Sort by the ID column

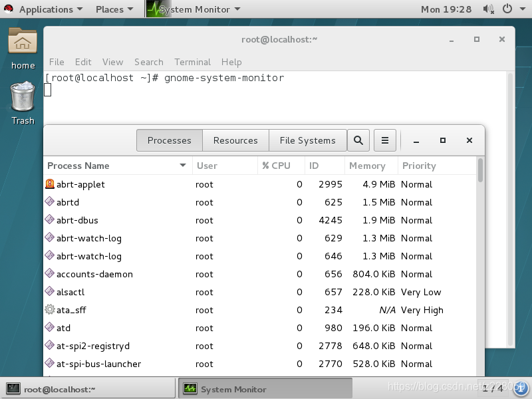[325, 166]
